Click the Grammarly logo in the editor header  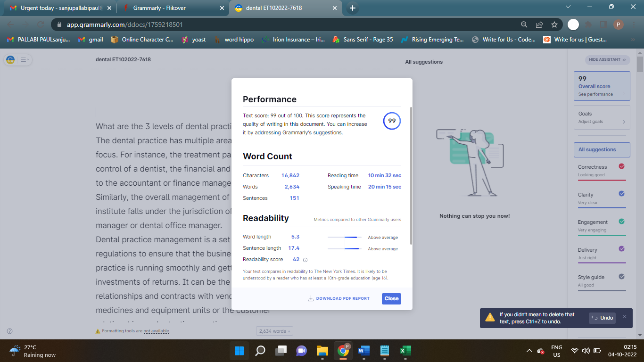coord(10,60)
